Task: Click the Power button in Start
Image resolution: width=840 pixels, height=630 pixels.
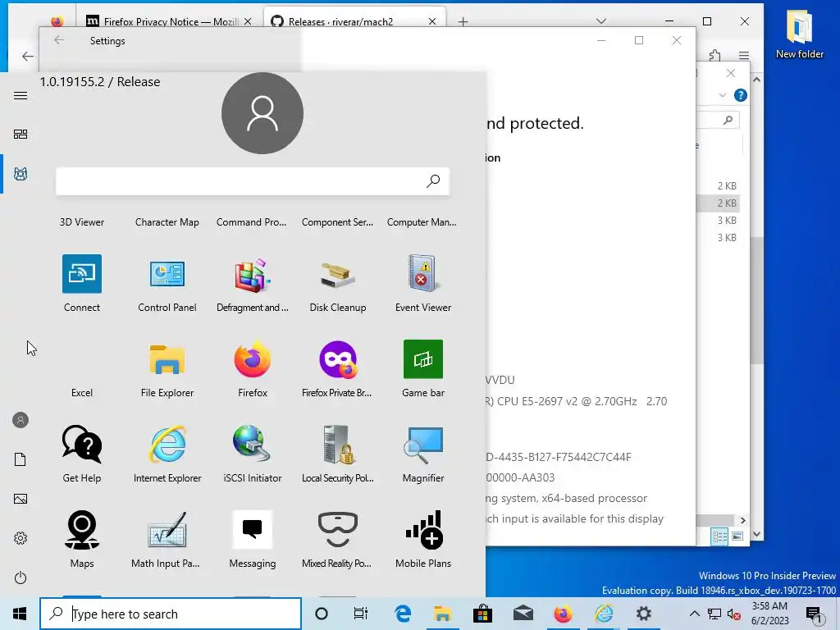Action: (21, 577)
